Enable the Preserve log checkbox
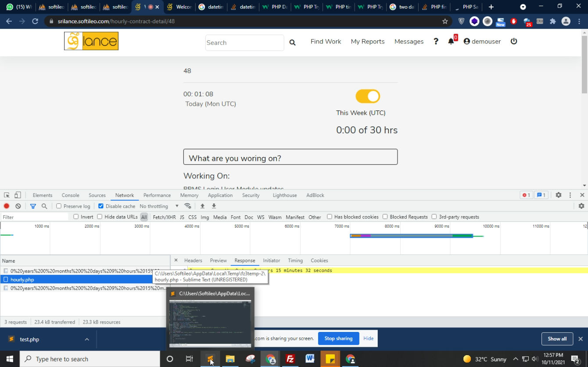The height and width of the screenshot is (367, 588). coord(59,206)
